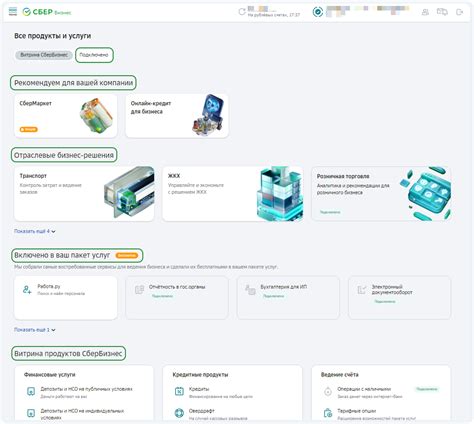
Task: Click the СберМаркет product image
Action: pos(96,115)
